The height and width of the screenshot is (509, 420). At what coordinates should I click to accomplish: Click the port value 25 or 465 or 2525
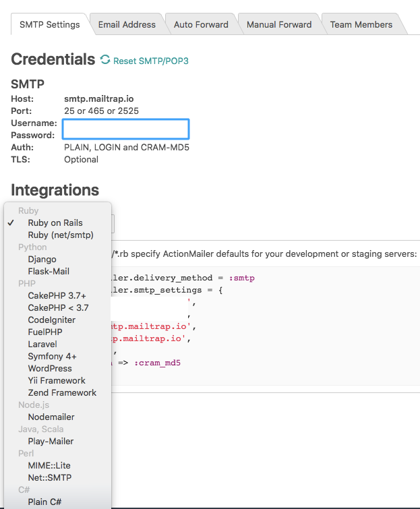(x=101, y=111)
